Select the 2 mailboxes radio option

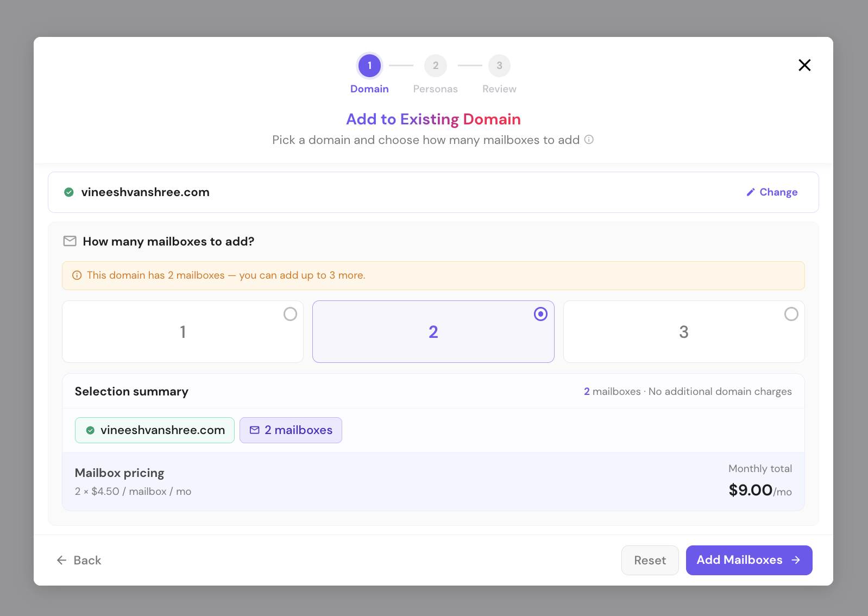coord(433,331)
